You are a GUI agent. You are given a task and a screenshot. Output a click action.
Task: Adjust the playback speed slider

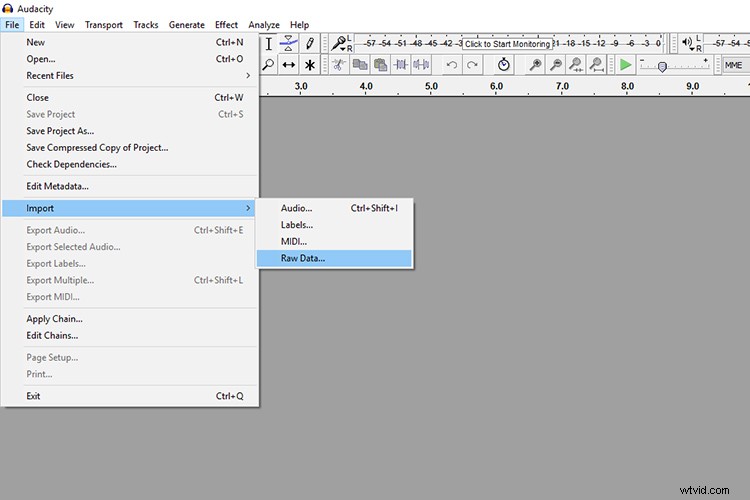(662, 66)
